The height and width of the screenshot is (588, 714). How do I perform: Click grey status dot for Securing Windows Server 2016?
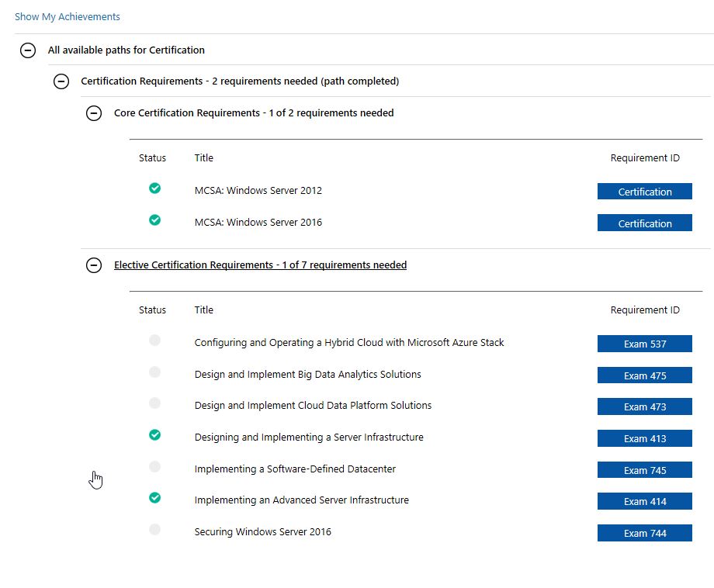point(154,529)
